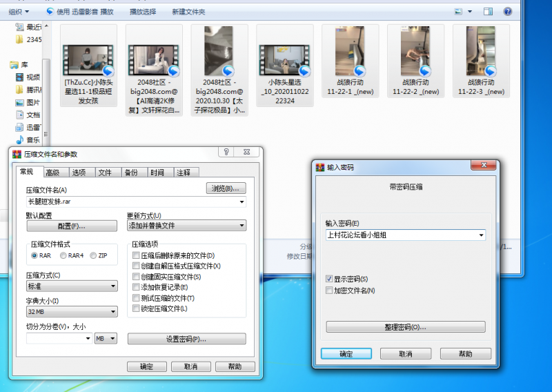Select the RAR4 format radio button

pyautogui.click(x=63, y=255)
